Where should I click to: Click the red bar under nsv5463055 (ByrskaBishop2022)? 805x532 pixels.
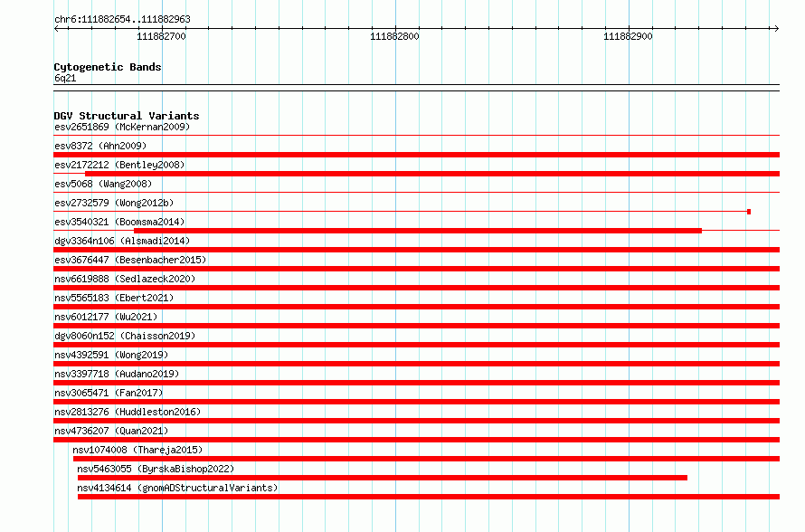point(383,478)
